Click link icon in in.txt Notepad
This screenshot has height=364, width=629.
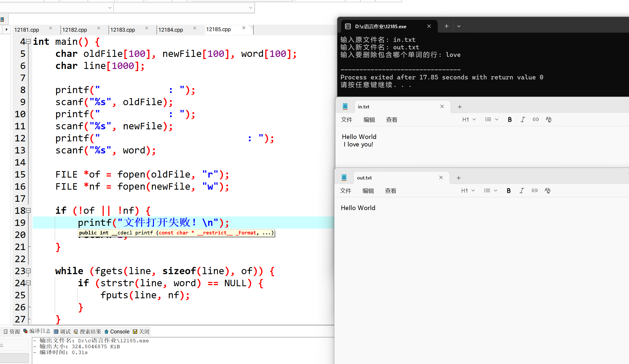(x=536, y=120)
